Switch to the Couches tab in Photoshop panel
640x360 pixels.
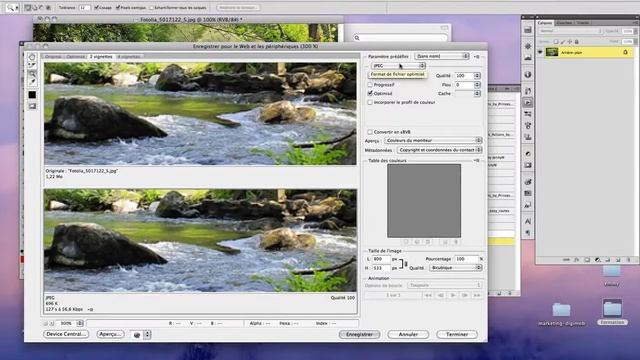pos(564,23)
